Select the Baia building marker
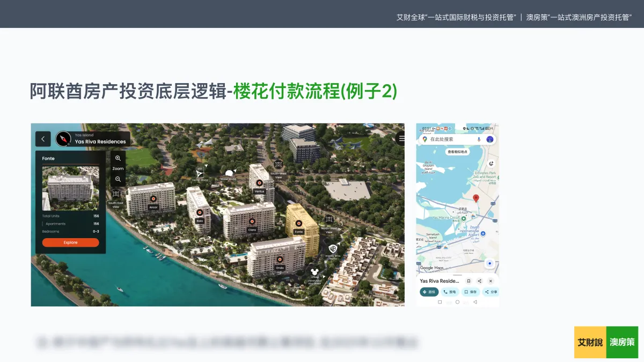The image size is (644, 362). [200, 212]
